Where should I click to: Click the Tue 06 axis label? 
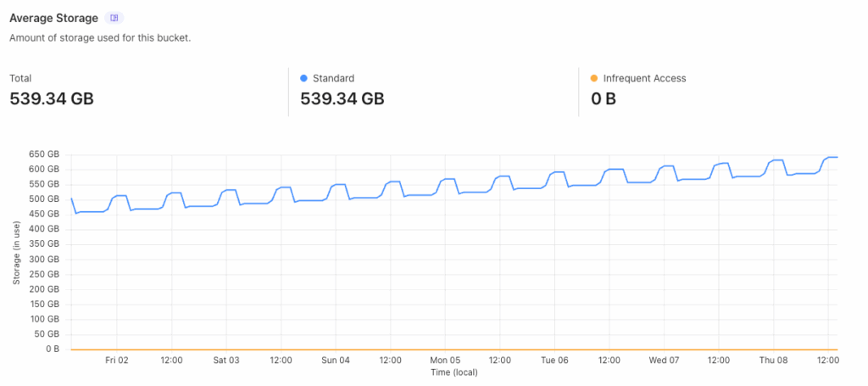[554, 360]
